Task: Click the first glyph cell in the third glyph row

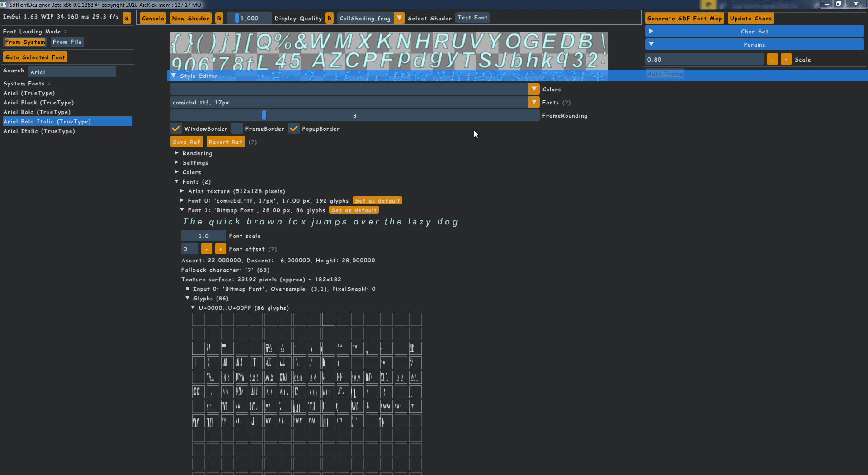Action: point(198,348)
